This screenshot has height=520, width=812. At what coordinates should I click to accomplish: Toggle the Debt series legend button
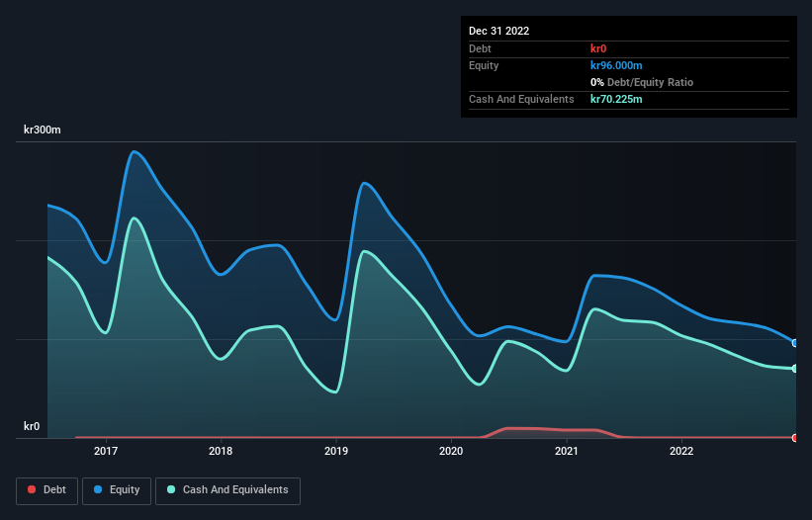(46, 490)
